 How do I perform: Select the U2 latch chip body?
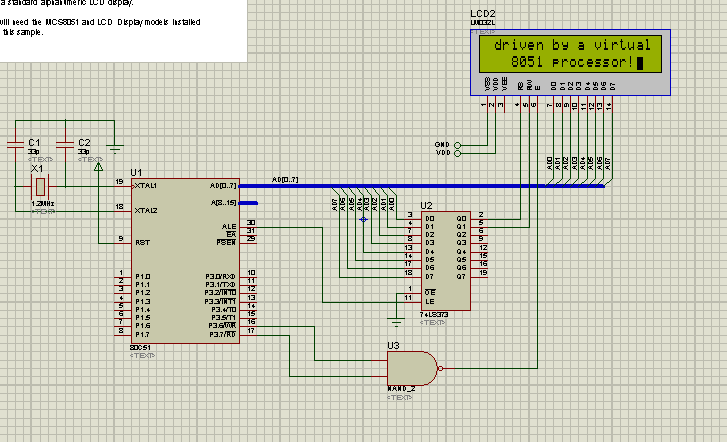pos(446,261)
